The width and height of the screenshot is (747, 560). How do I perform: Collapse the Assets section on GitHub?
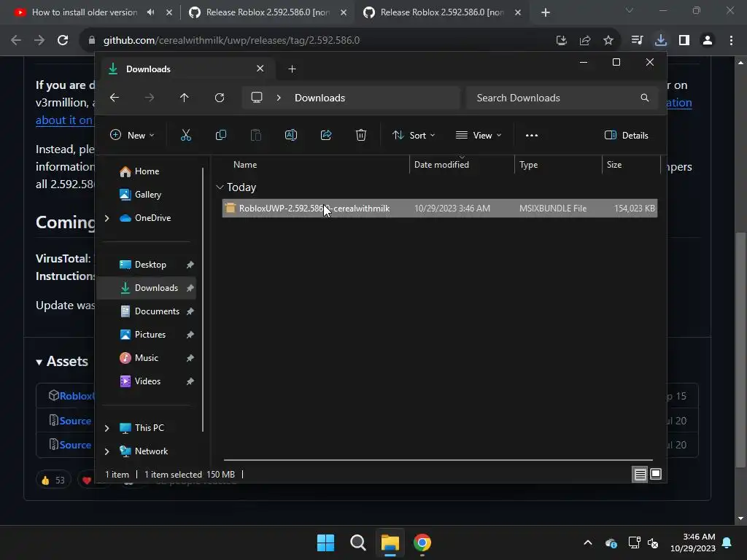coord(63,362)
